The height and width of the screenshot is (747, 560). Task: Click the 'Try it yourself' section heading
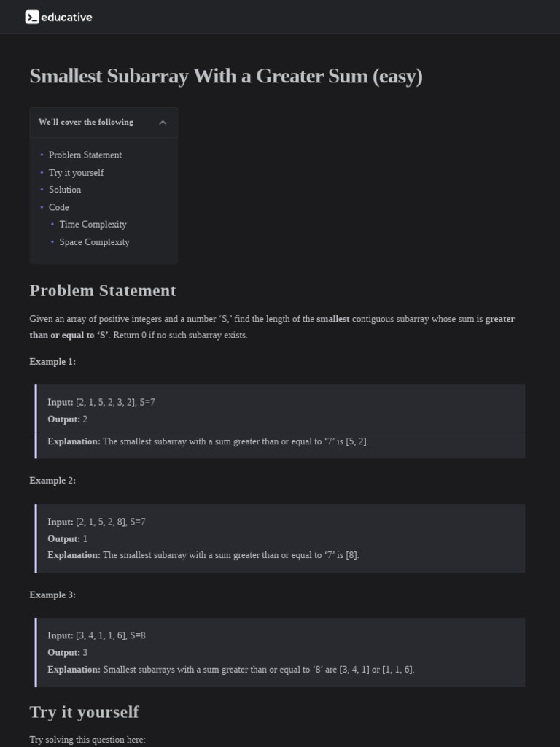click(84, 712)
